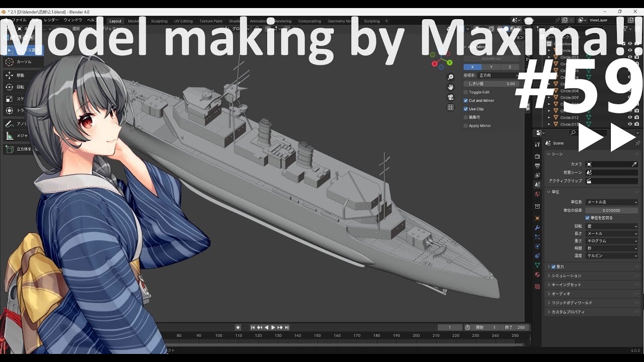The image size is (644, 362).
Task: Expand the シミュレーション panel
Action: click(592, 276)
